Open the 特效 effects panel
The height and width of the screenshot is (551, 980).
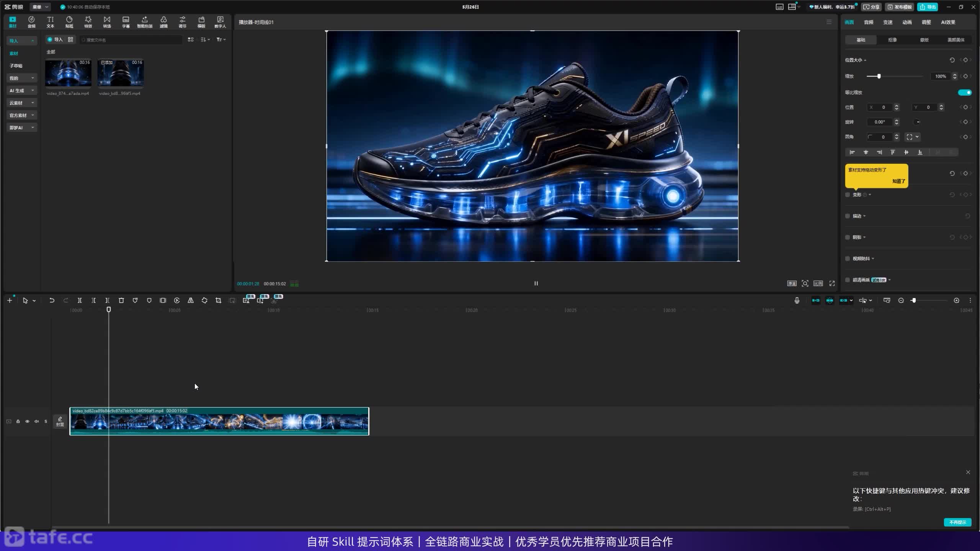coord(88,22)
